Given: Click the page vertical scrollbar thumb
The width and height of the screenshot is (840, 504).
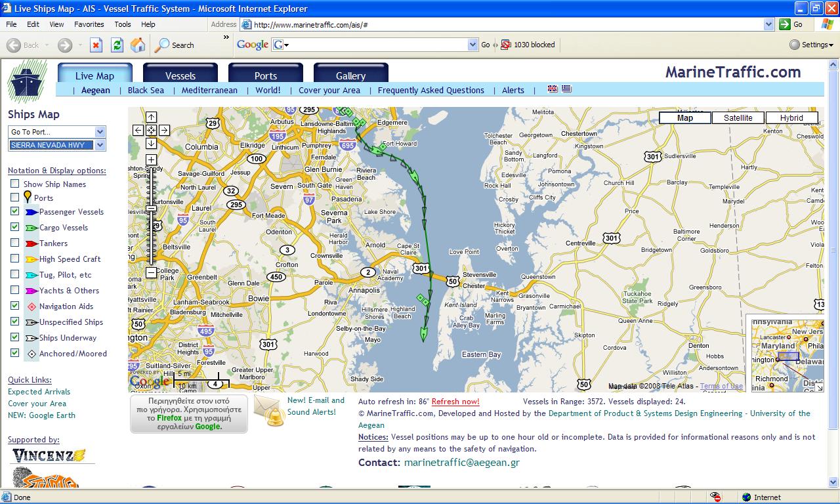Looking at the screenshot, I should pyautogui.click(x=834, y=249).
